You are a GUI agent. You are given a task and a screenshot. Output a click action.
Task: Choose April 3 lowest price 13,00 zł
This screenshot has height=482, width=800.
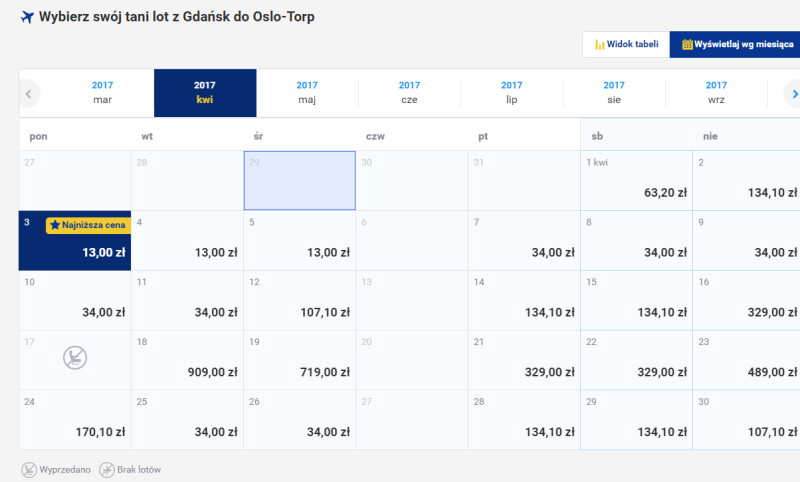point(75,241)
